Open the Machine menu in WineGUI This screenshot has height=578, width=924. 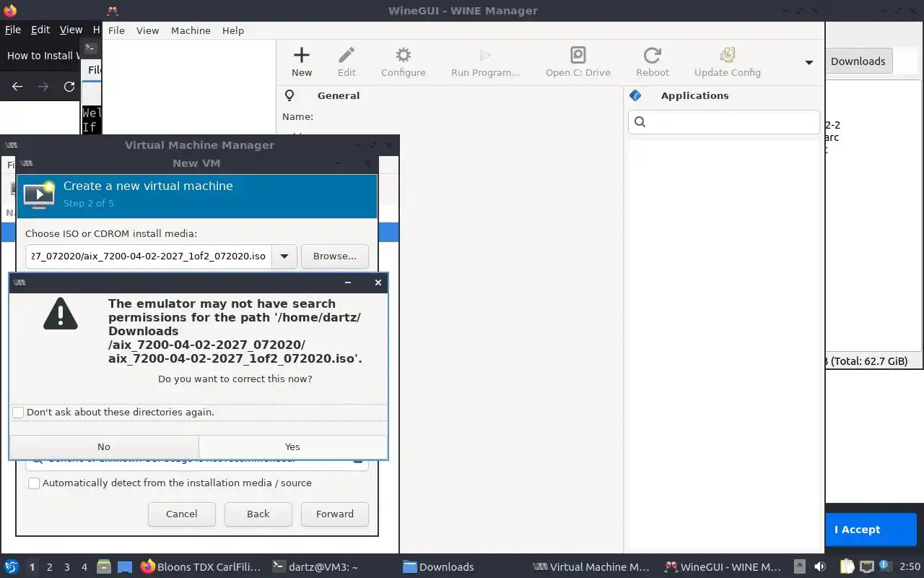tap(191, 30)
